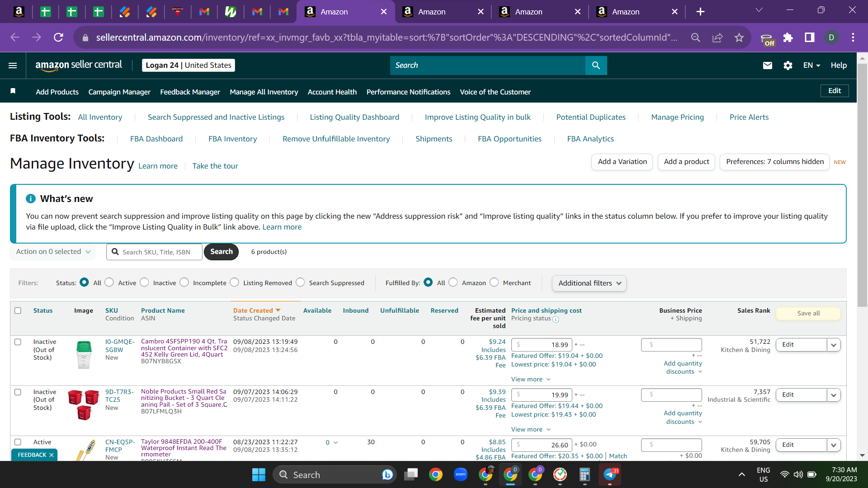868x488 pixels.
Task: Tick the select-all checkbox in table header
Action: pyautogui.click(x=18, y=310)
